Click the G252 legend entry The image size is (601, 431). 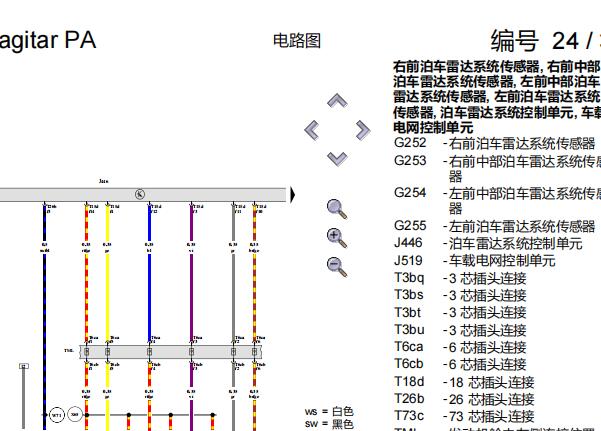point(494,143)
